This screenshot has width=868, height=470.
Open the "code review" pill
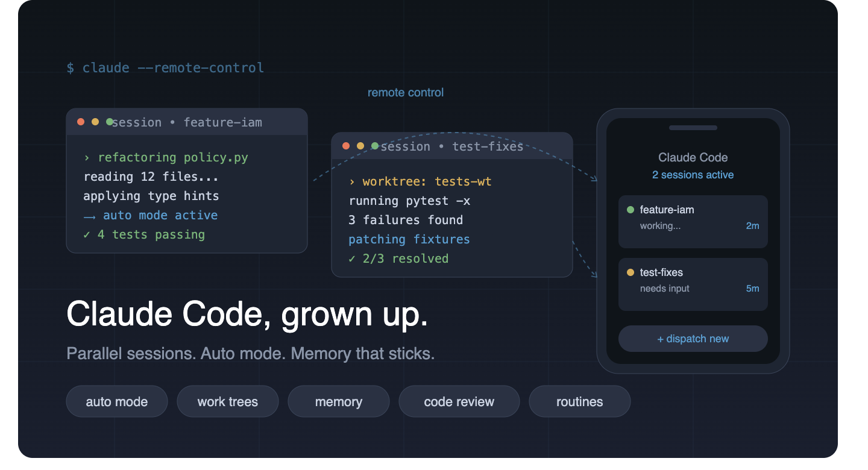459,401
